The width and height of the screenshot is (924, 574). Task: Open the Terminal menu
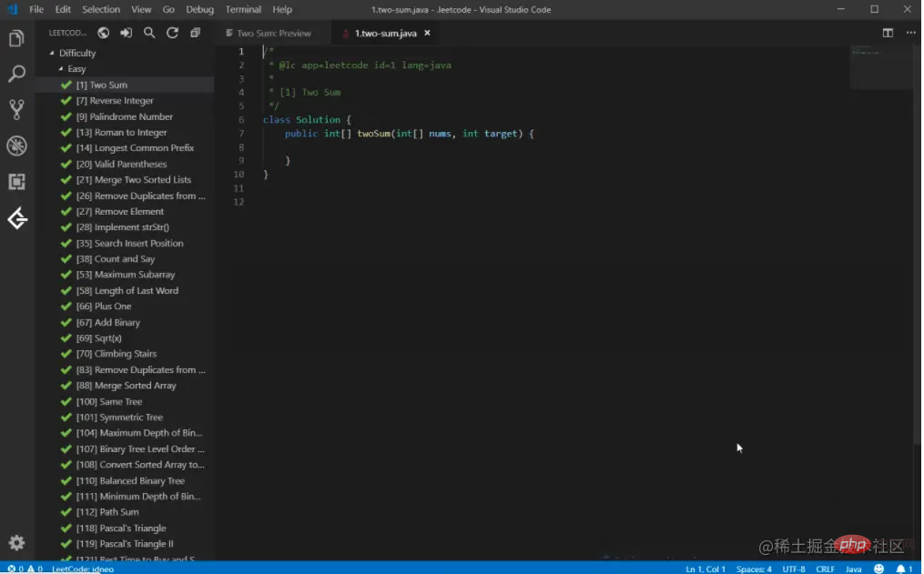243,9
